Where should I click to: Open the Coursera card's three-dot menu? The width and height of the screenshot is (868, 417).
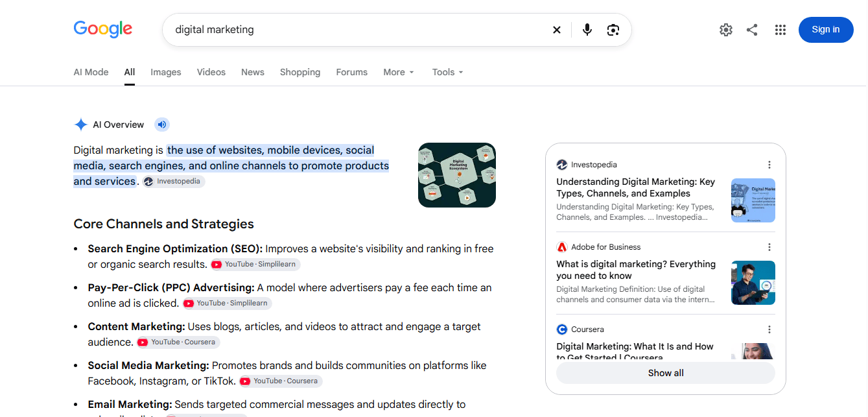coord(769,329)
